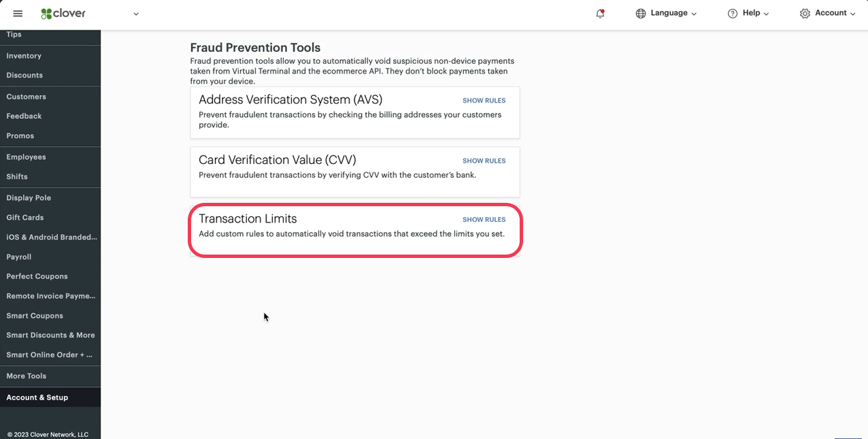The image size is (868, 439).
Task: Click More Tools in the sidebar
Action: [27, 376]
